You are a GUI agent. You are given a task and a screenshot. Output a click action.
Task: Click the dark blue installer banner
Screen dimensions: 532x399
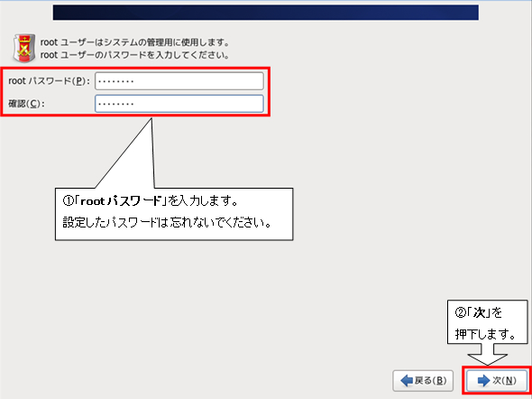pos(266,13)
